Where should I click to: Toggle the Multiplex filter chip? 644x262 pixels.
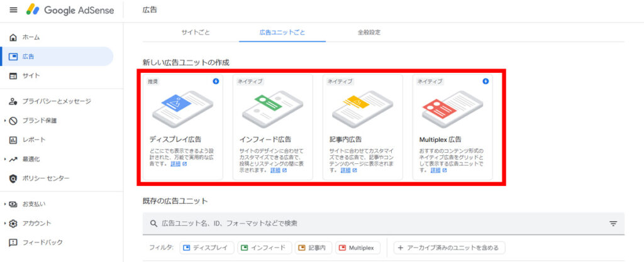tap(358, 248)
